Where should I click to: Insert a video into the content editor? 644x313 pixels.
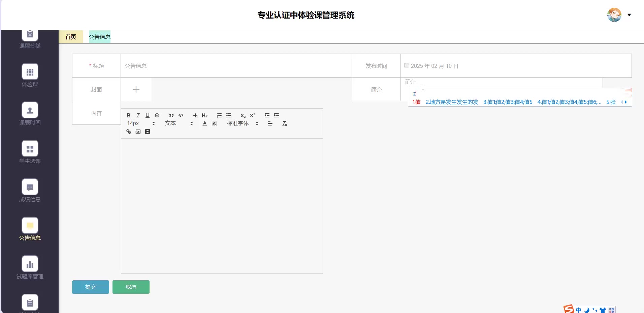pyautogui.click(x=148, y=132)
